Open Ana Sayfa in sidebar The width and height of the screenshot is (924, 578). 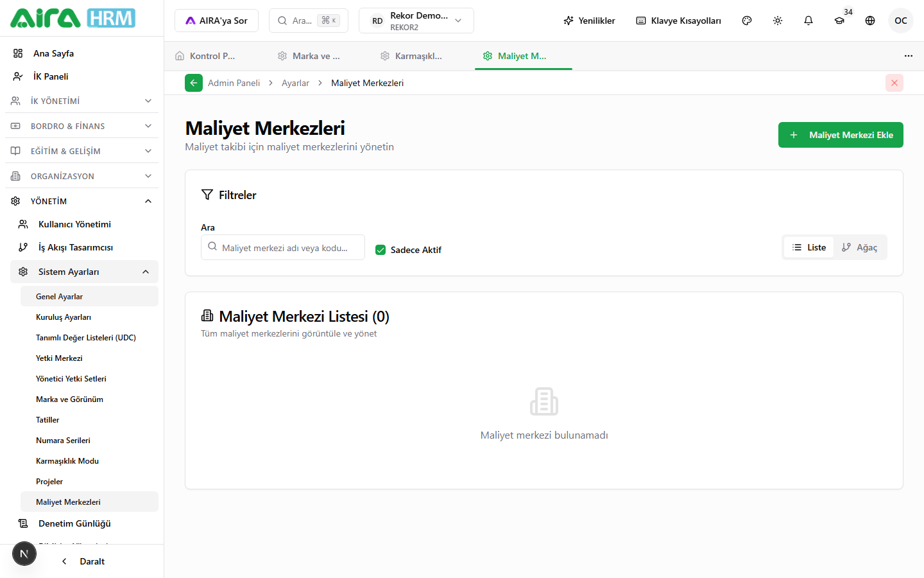pos(81,53)
